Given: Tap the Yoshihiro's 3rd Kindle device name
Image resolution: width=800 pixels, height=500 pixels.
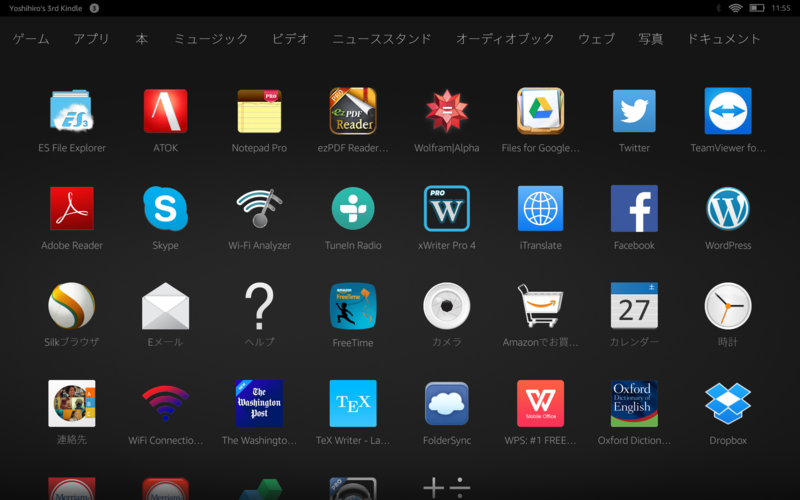Looking at the screenshot, I should click(x=45, y=8).
